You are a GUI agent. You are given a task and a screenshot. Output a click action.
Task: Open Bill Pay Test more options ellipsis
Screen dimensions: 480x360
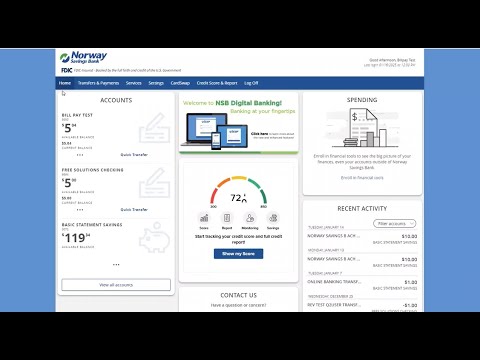80,155
